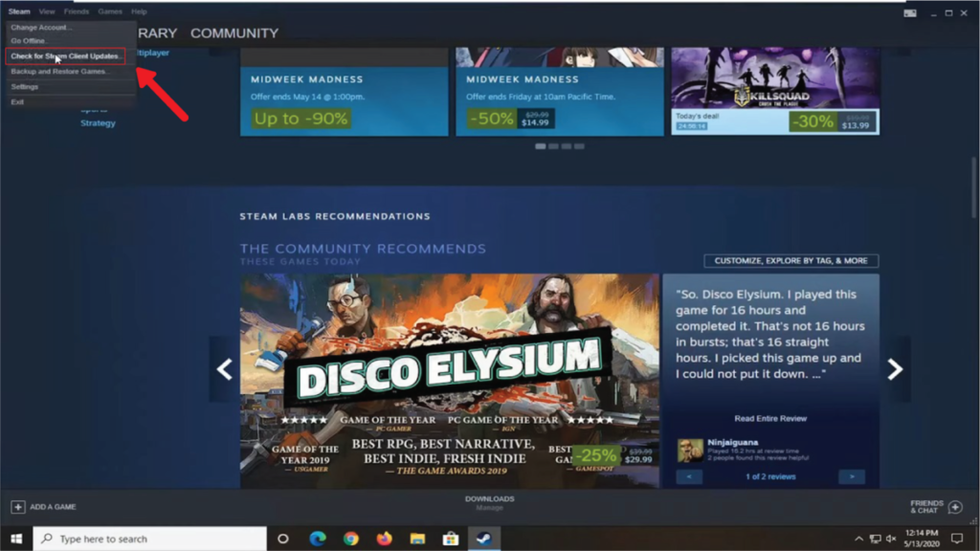Select the second offers carousel page dot
Screen dimensions: 980x551
(554, 146)
